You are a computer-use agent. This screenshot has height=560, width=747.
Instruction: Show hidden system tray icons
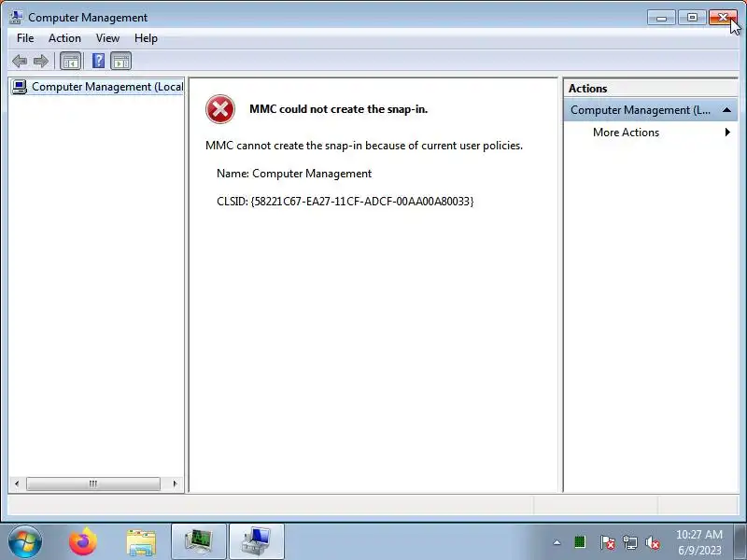557,542
